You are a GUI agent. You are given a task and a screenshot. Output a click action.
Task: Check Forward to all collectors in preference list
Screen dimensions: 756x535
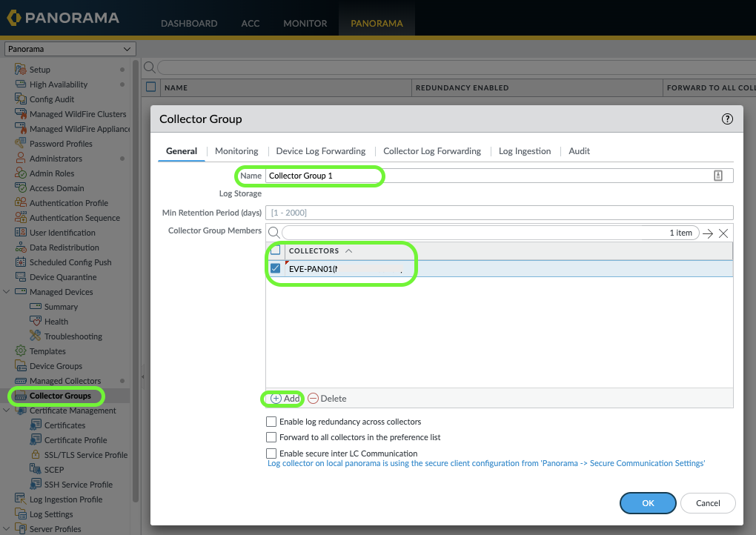[x=272, y=436]
